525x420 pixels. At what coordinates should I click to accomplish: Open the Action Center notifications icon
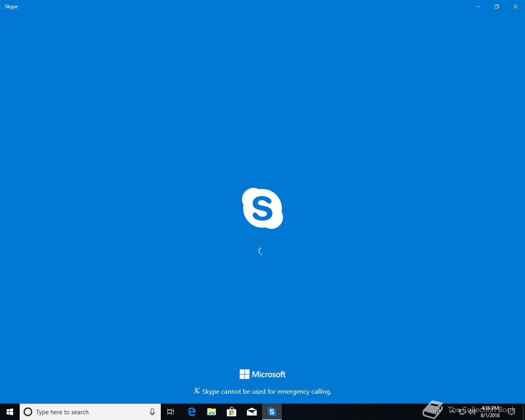click(511, 412)
